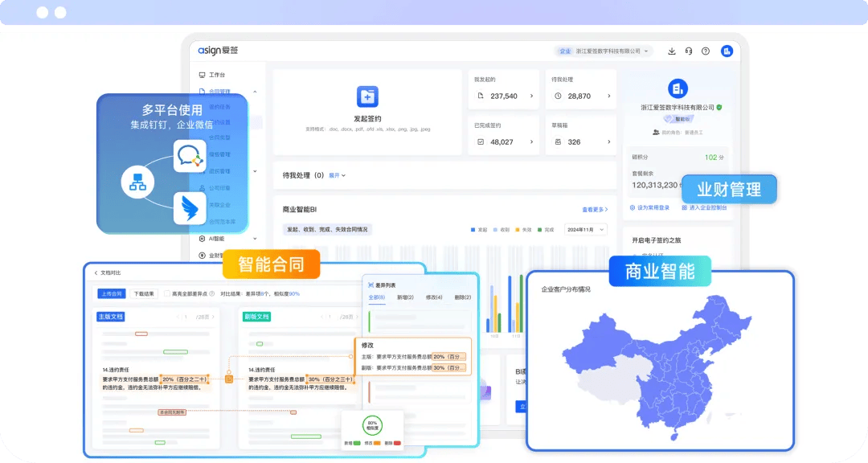Click the WeCom enterprise WeChat icon
Screen dimensions: 868x463
tap(190, 155)
